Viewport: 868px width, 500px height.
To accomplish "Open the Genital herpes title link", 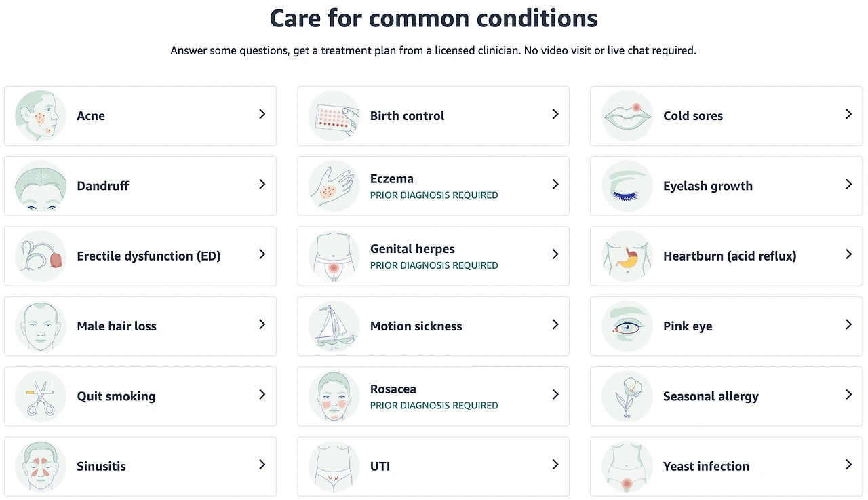I will (x=412, y=249).
